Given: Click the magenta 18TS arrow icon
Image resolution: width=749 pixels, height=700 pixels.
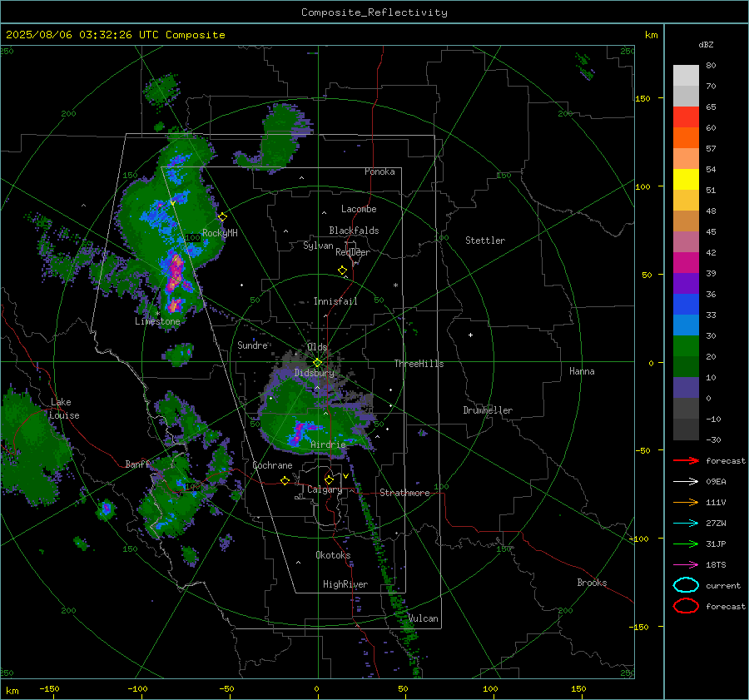Looking at the screenshot, I should pos(686,565).
